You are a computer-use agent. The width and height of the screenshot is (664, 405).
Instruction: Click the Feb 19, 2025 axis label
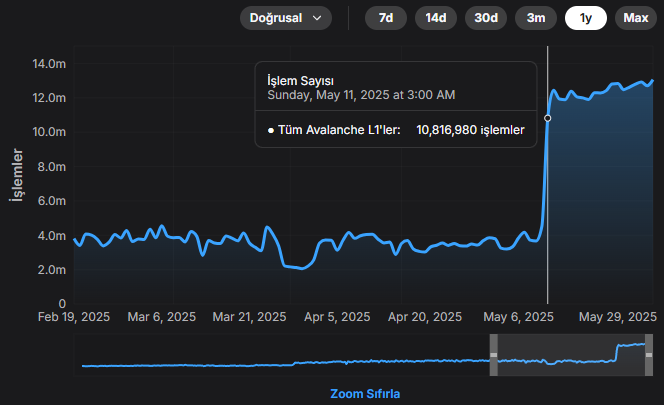[74, 317]
